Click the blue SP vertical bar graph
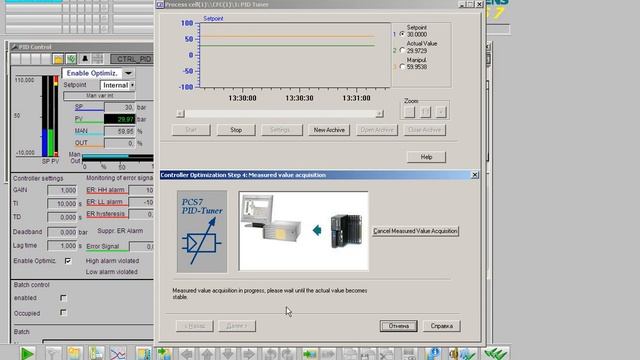Viewport: 640px width, 360px height. click(45, 116)
